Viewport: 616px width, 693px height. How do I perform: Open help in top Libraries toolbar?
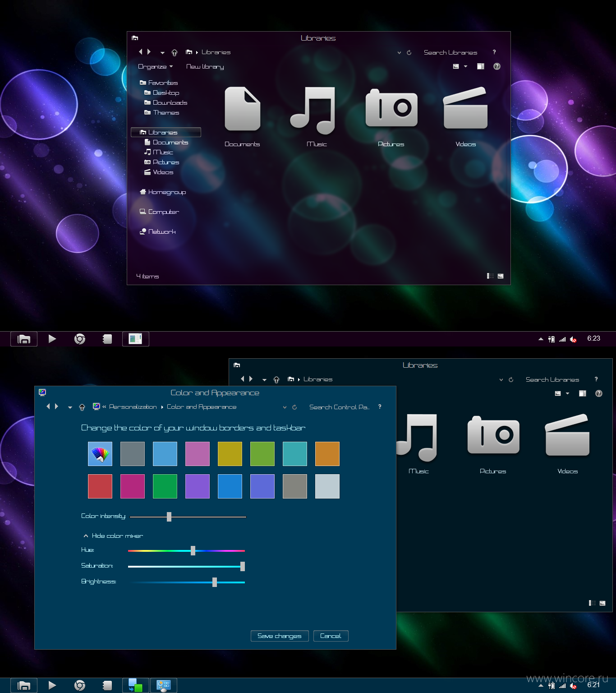[497, 66]
